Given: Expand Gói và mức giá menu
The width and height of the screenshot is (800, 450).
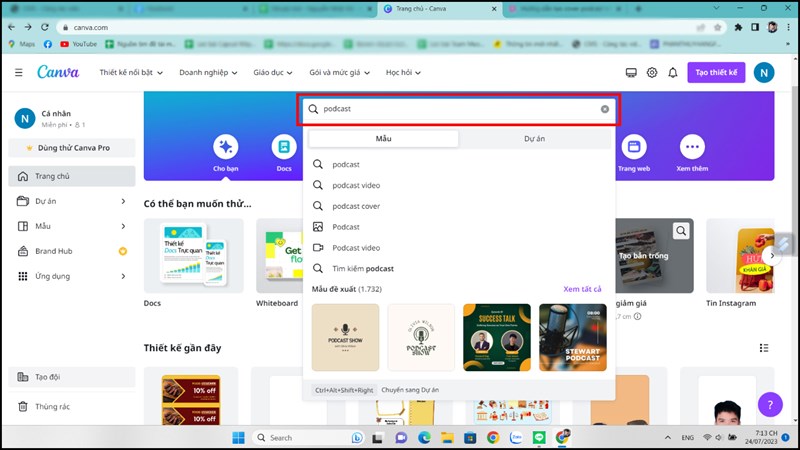Looking at the screenshot, I should [339, 72].
